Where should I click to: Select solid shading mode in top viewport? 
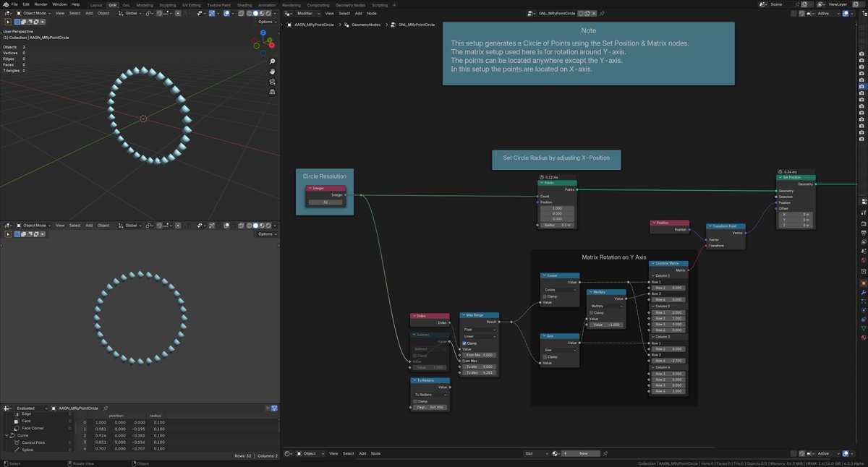pyautogui.click(x=255, y=13)
